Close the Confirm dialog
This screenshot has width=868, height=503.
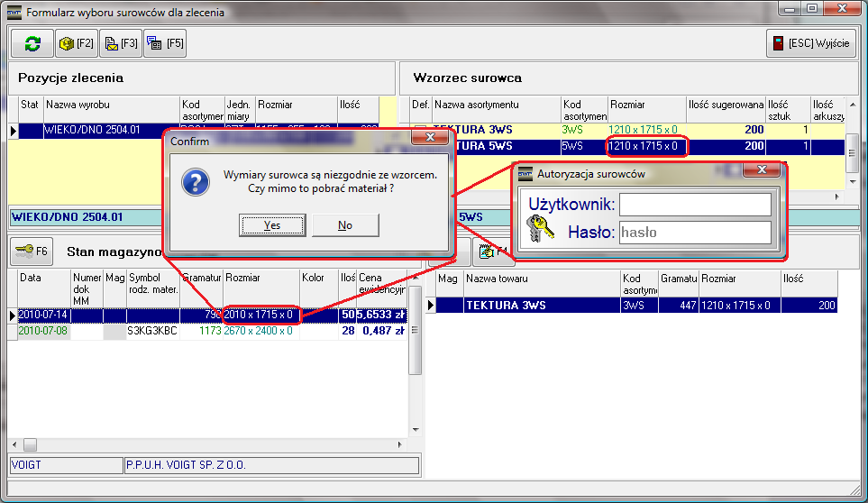point(429,139)
